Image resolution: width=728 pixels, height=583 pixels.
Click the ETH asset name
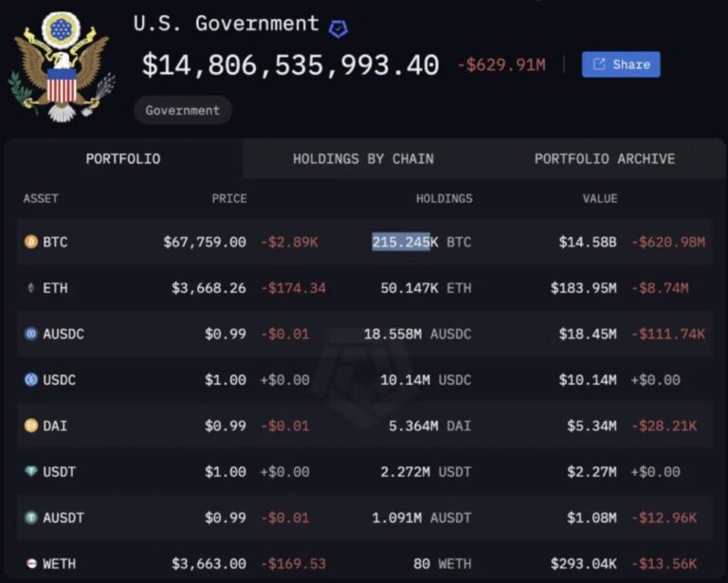[x=55, y=288]
